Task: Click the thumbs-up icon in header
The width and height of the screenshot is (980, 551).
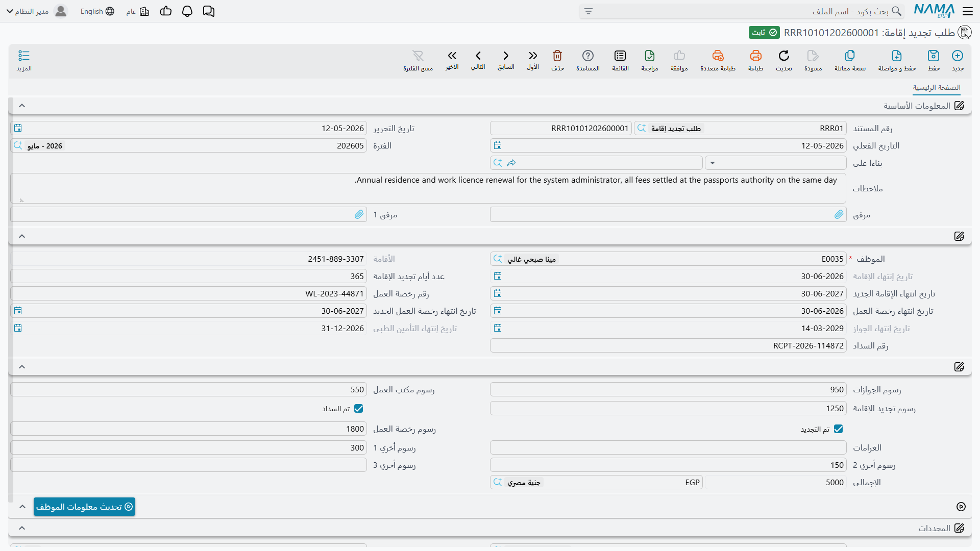Action: 166,11
